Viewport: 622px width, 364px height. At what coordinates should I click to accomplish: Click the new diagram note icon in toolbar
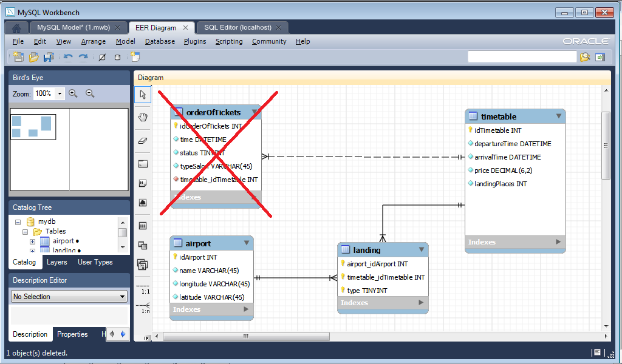pyautogui.click(x=135, y=57)
